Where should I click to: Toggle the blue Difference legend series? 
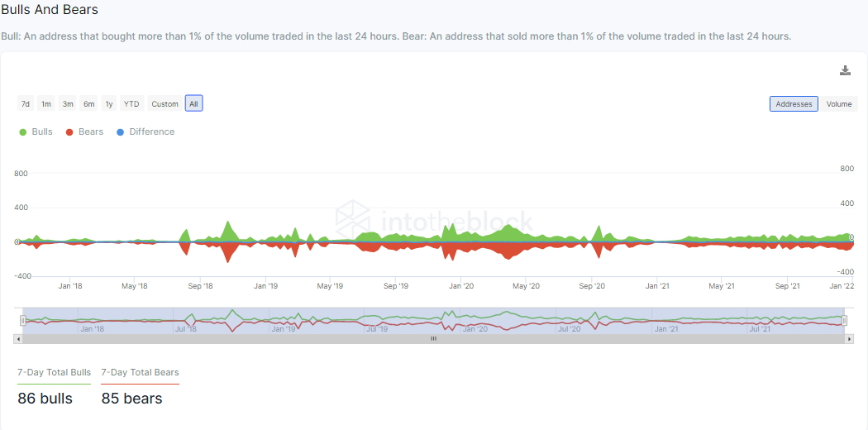pos(145,131)
